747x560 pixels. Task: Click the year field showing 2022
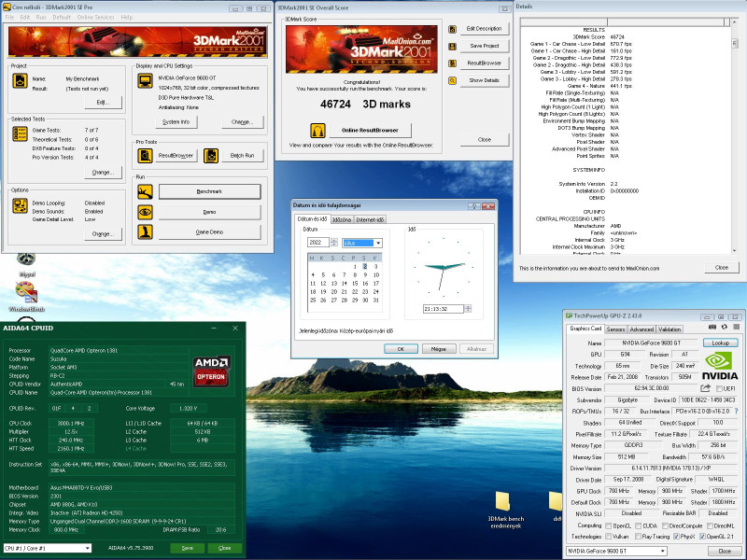click(x=318, y=243)
